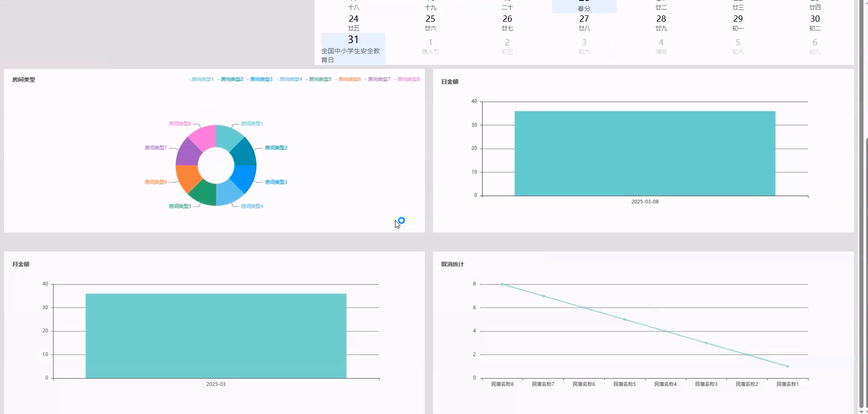Click the 民宿名称8 data point
This screenshot has width=868, height=414.
coord(502,284)
